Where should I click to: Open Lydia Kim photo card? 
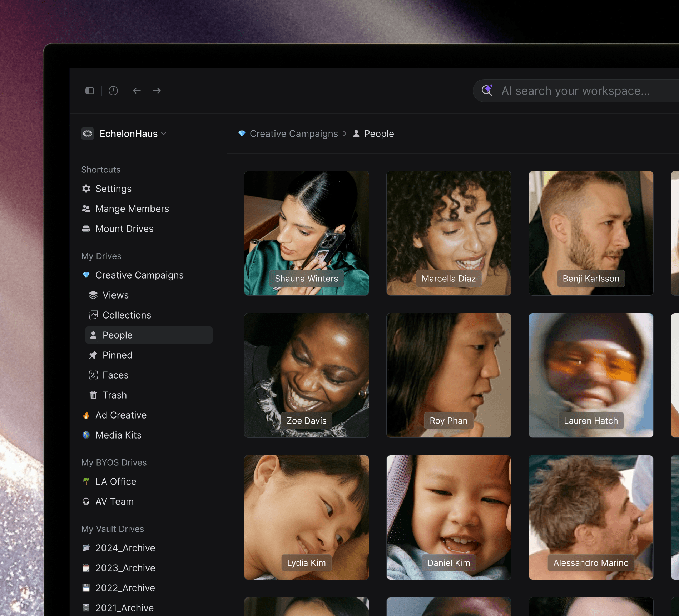tap(307, 517)
